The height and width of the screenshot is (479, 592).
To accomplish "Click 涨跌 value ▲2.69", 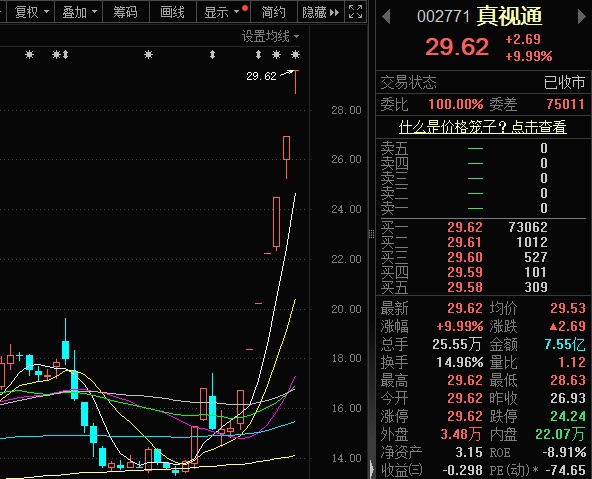I will [x=567, y=327].
